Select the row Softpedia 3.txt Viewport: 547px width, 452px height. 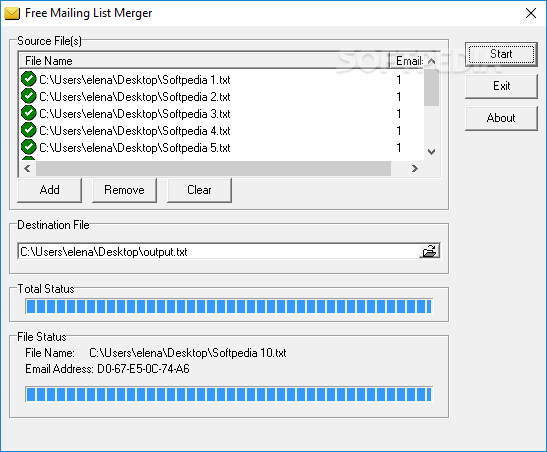[222, 114]
